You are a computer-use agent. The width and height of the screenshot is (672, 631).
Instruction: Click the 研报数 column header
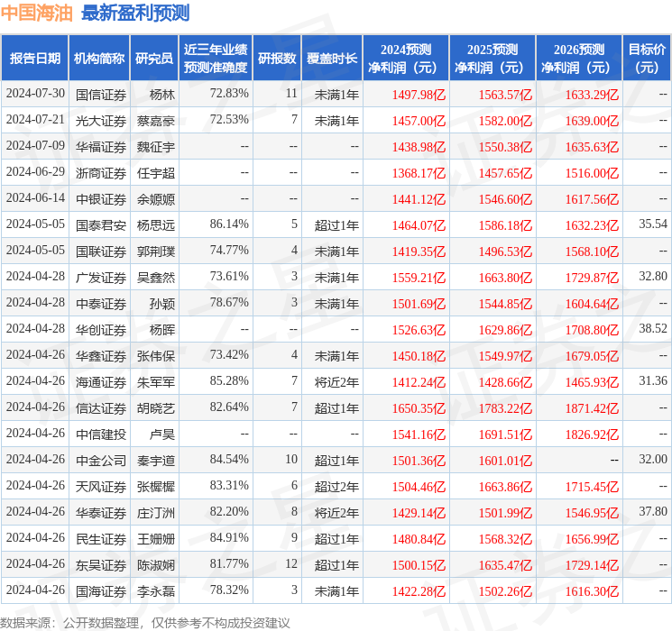pyautogui.click(x=277, y=59)
